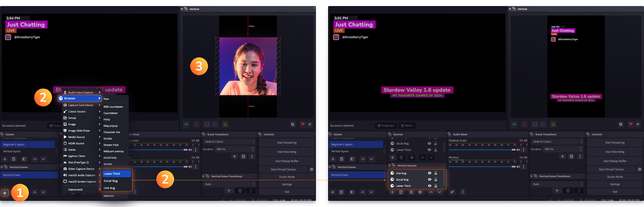Open vertical Fade transition dropdown in left window
Image resolution: width=644 pixels, height=207 pixels.
229,184
